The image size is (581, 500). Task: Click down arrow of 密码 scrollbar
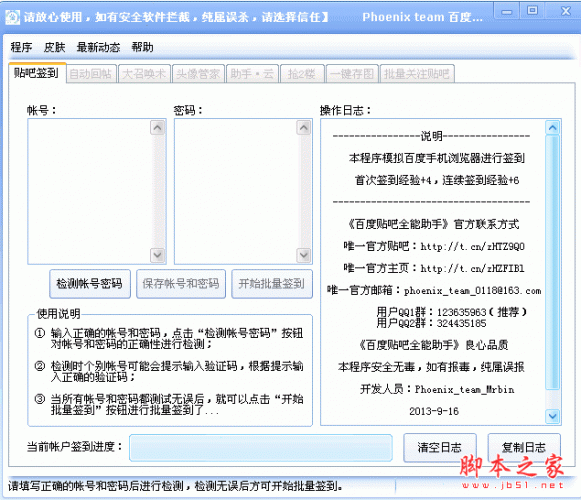[304, 255]
